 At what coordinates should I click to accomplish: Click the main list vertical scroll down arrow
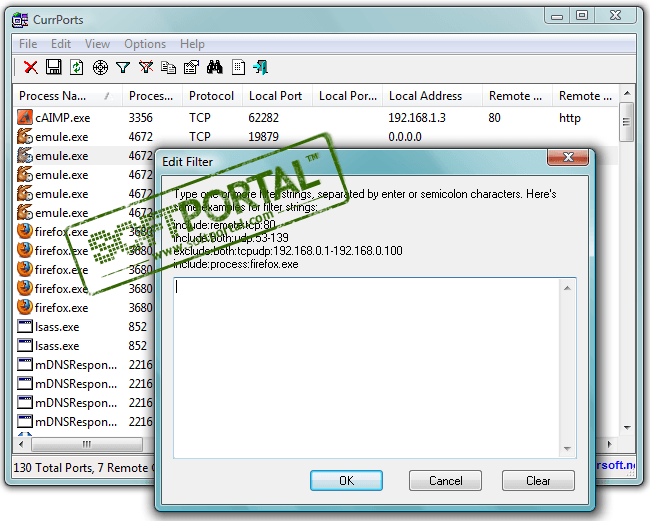pos(627,427)
